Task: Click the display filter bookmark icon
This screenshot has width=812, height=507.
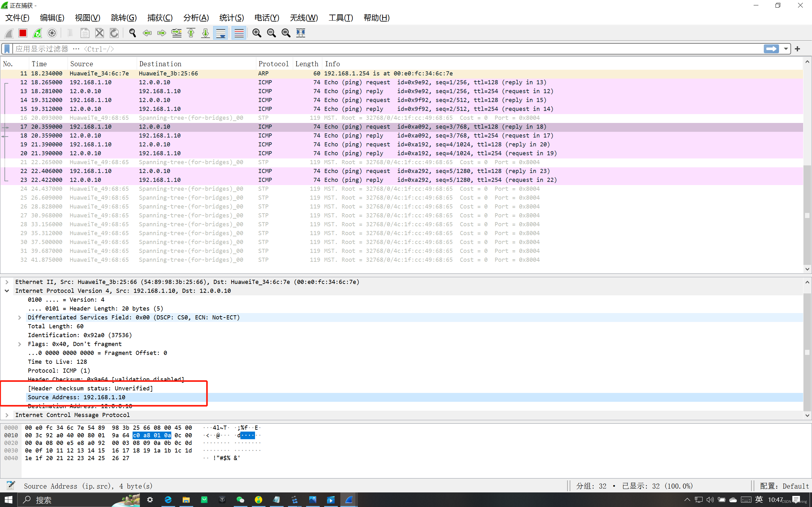Action: tap(7, 49)
